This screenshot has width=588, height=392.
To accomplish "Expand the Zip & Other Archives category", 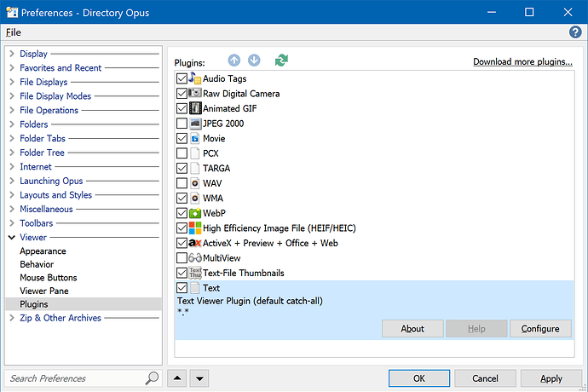I will (12, 318).
